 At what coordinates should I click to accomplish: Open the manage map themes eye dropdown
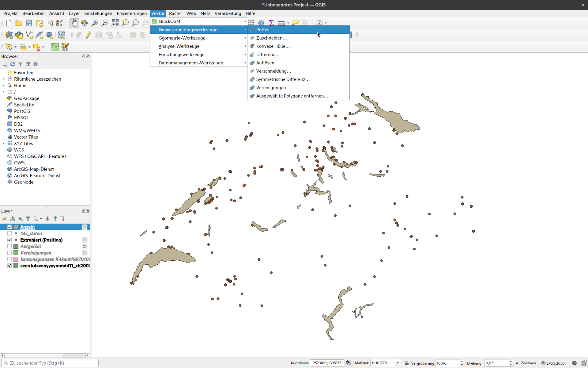coord(21,219)
